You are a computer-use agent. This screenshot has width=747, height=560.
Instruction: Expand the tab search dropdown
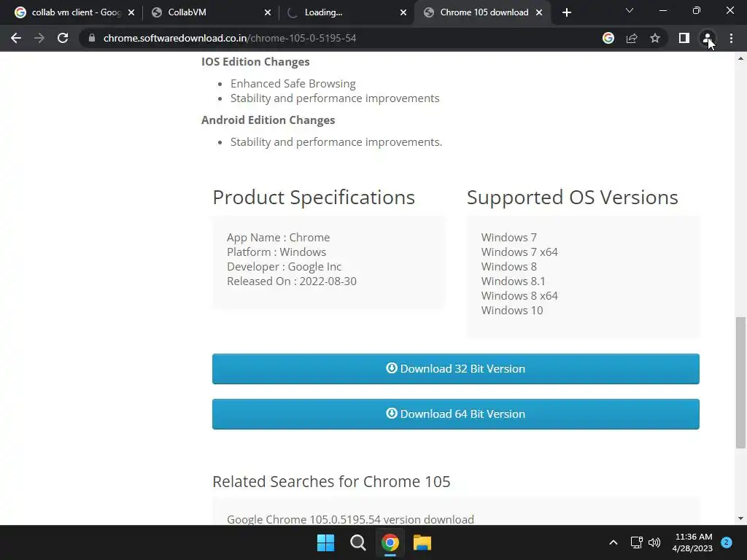(630, 10)
